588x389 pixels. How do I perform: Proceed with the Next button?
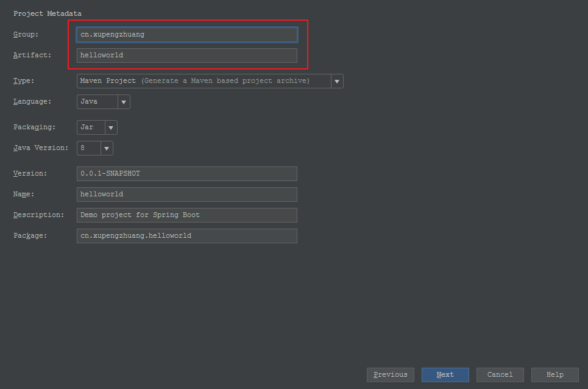(445, 375)
